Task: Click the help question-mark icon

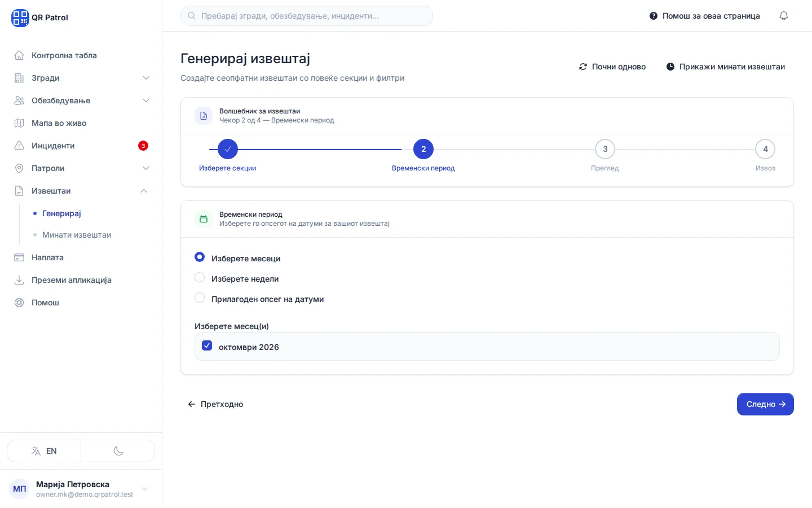Action: pos(654,16)
